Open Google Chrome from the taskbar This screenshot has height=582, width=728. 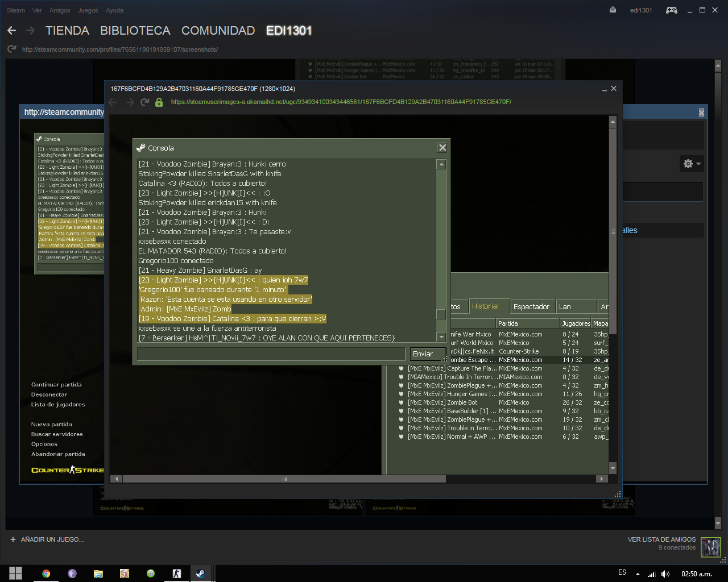(x=46, y=573)
